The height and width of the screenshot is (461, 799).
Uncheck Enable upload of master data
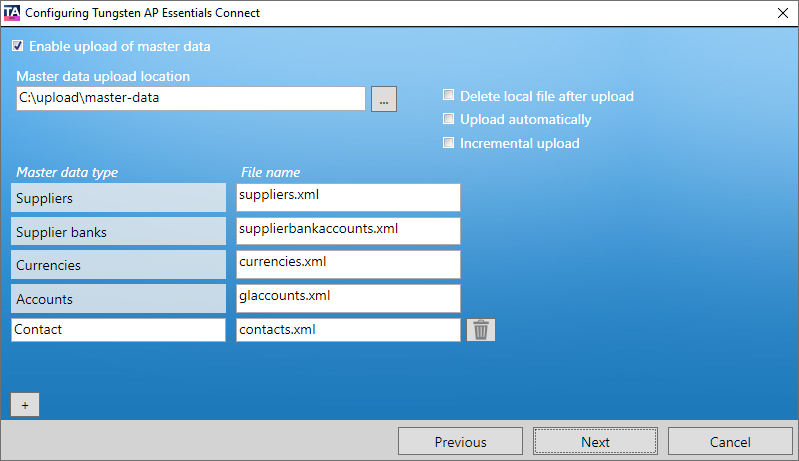pyautogui.click(x=17, y=46)
